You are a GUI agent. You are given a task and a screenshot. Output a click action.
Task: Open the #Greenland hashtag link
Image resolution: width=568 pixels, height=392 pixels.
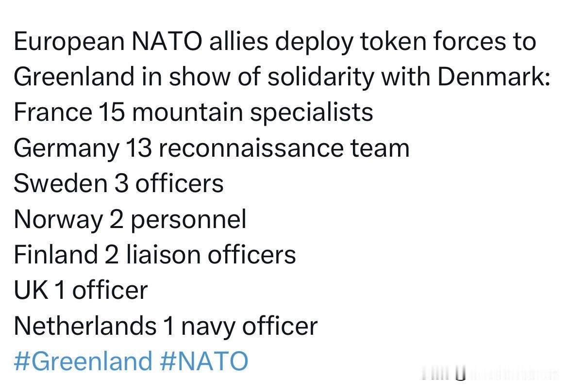(83, 361)
